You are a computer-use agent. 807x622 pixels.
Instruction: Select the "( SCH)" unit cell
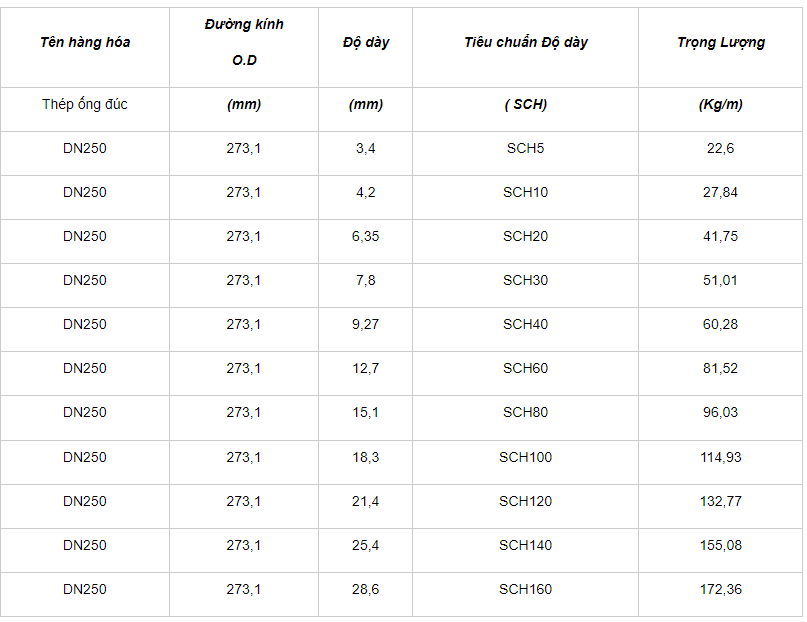pyautogui.click(x=525, y=104)
